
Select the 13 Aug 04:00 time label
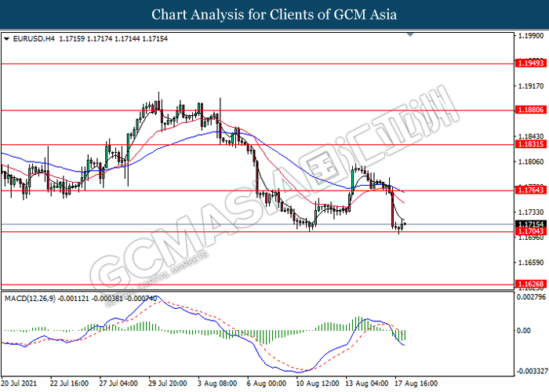coord(366,383)
